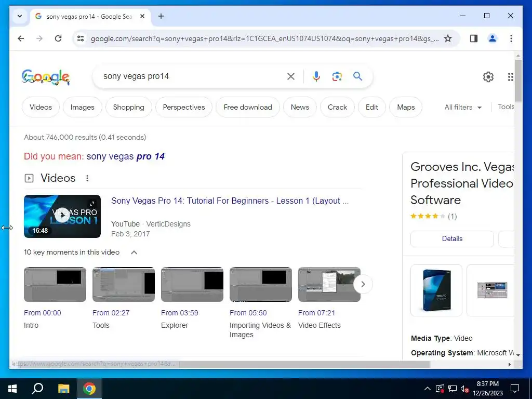This screenshot has height=399, width=532.
Task: Open Google quick settings gear
Action: pyautogui.click(x=488, y=77)
